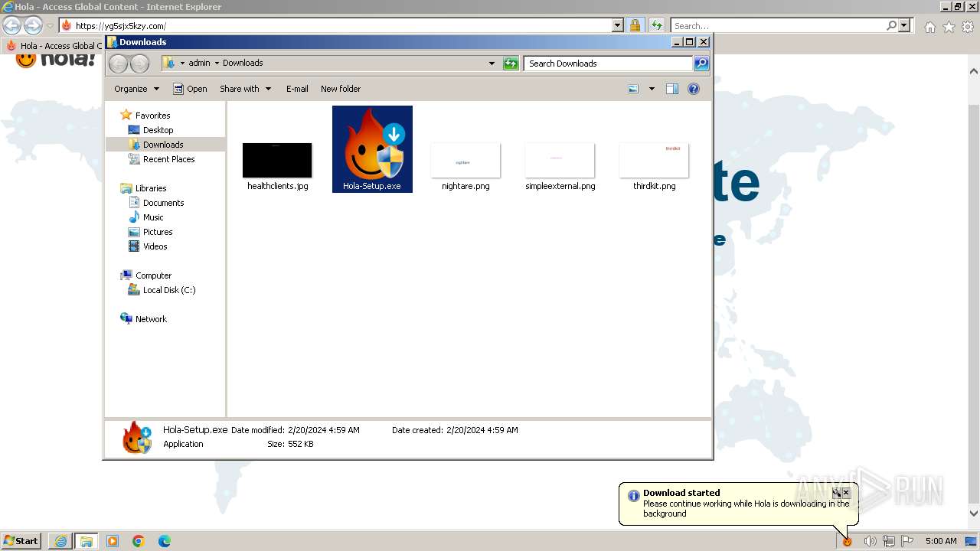Image resolution: width=980 pixels, height=551 pixels.
Task: Click Explorer forward arrow button
Action: [x=139, y=64]
